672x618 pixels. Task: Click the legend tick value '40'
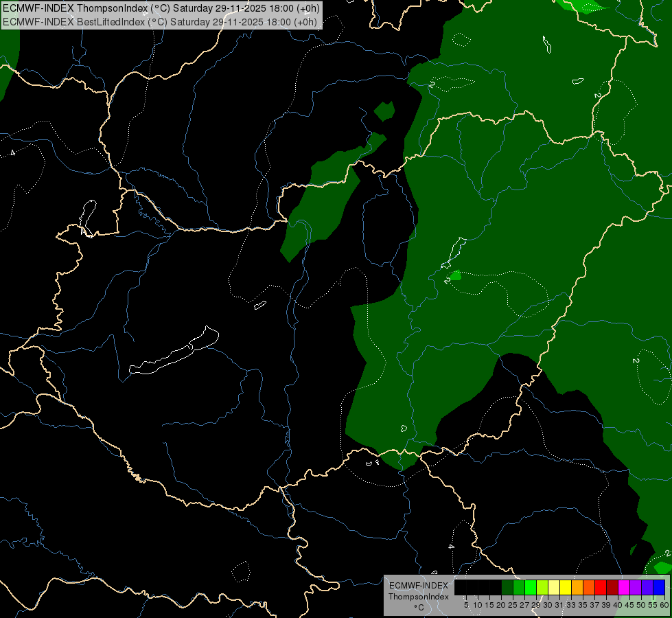point(618,605)
